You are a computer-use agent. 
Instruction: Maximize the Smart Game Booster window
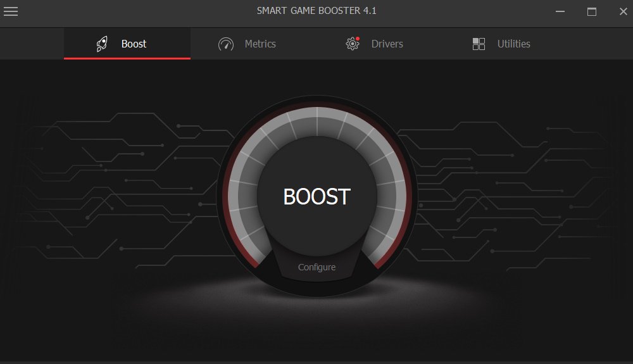pos(592,11)
